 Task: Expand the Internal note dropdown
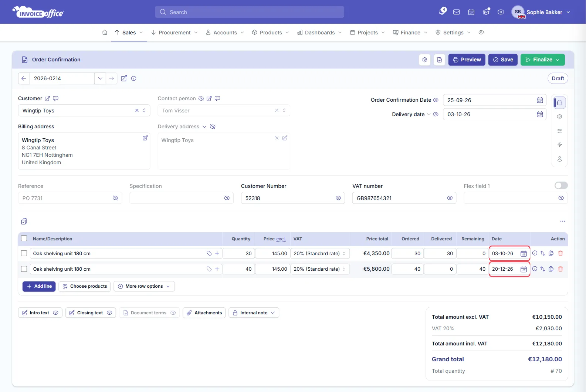254,313
